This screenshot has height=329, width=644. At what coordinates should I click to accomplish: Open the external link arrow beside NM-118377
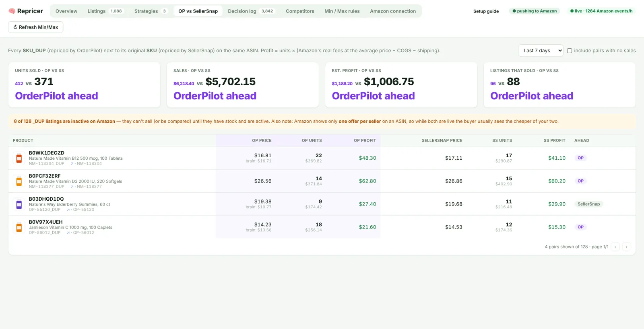coord(72,187)
